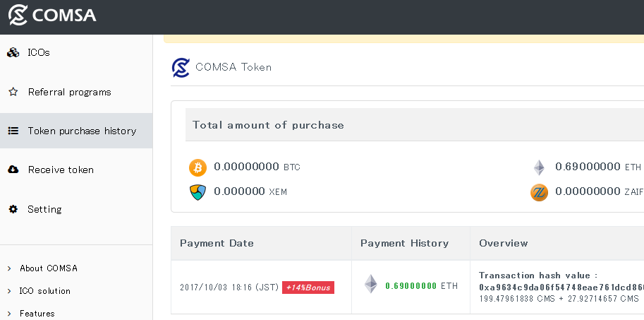Click the +14%Bonus red badge
The width and height of the screenshot is (644, 320).
click(308, 288)
